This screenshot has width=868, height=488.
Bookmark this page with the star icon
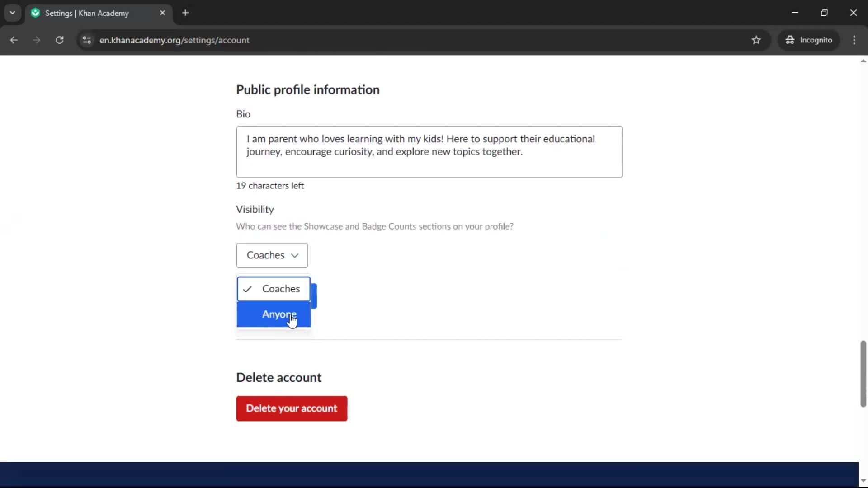[756, 40]
